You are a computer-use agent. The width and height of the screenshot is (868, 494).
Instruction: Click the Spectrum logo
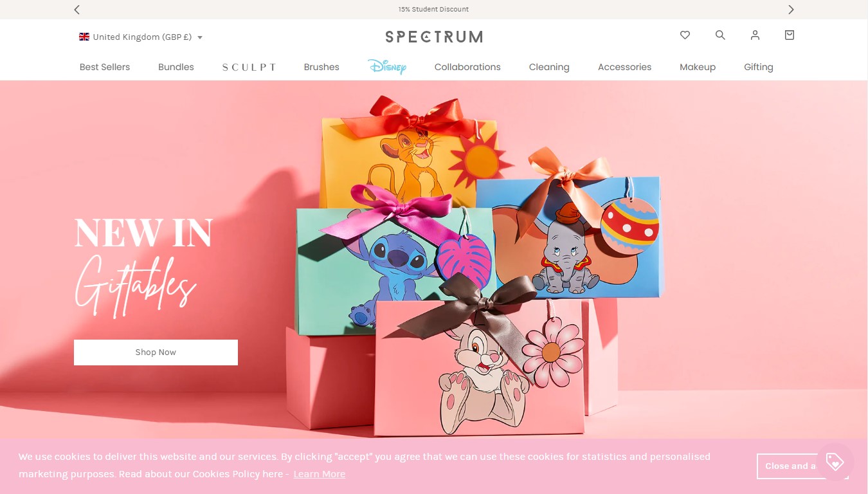[x=434, y=37]
